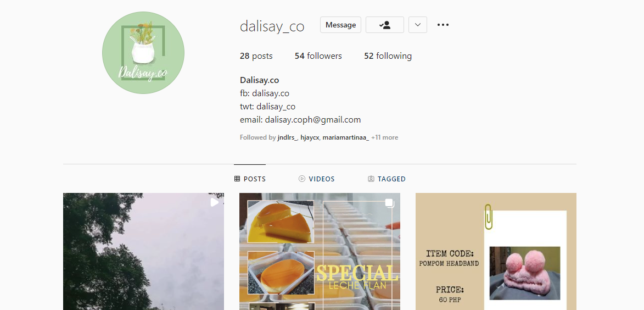View the 54 followers list
Image resolution: width=644 pixels, height=310 pixels.
(x=318, y=56)
